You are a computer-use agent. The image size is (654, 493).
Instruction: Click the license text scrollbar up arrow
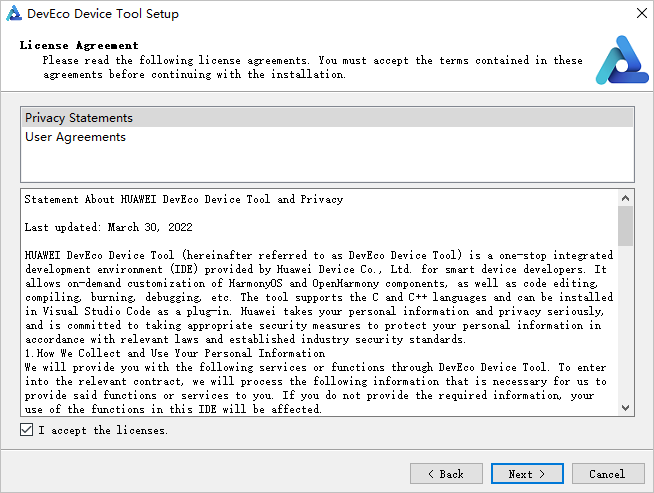(625, 197)
